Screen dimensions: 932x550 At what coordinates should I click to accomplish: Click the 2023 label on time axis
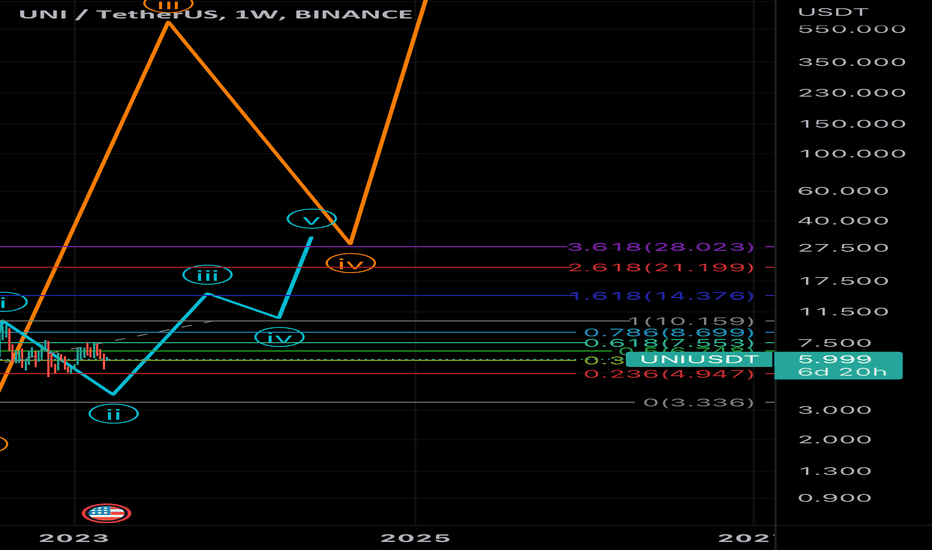74,538
